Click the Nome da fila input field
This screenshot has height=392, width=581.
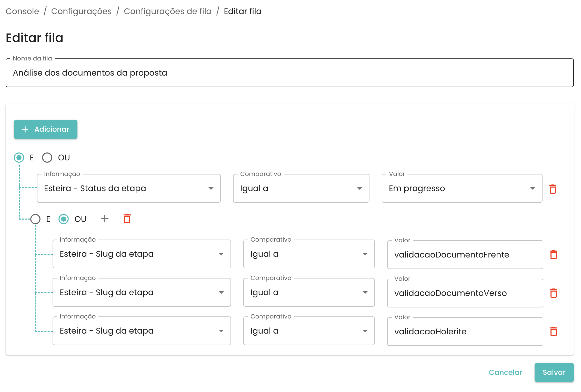coord(289,73)
